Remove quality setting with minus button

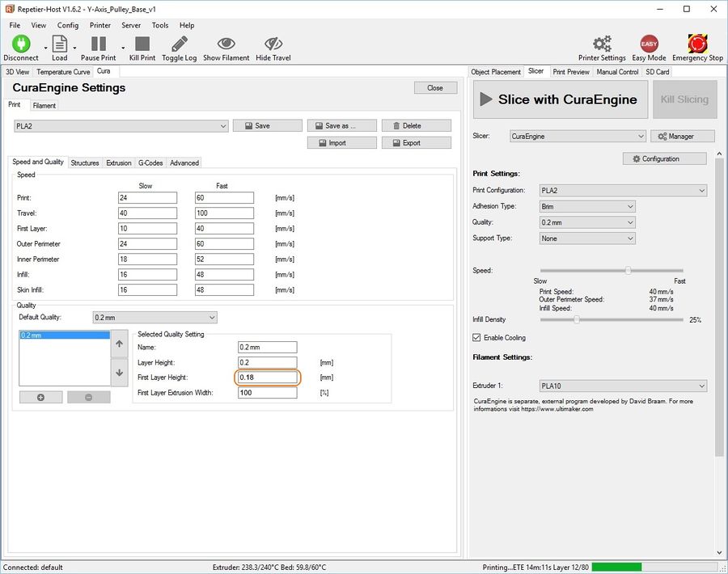89,397
